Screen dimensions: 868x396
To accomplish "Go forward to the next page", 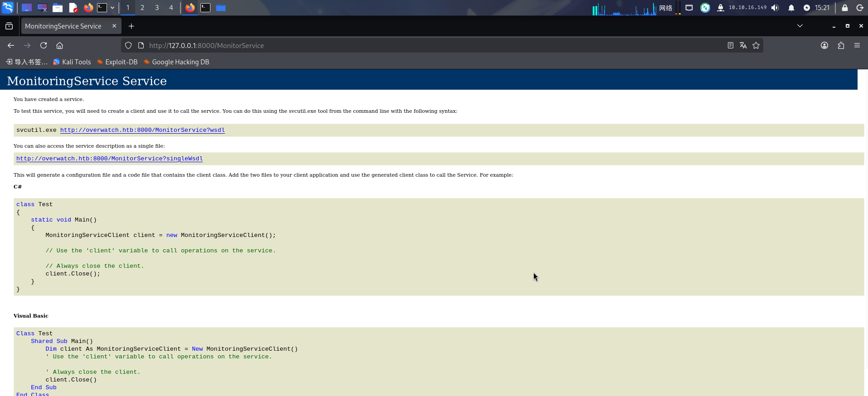I will click(x=27, y=45).
